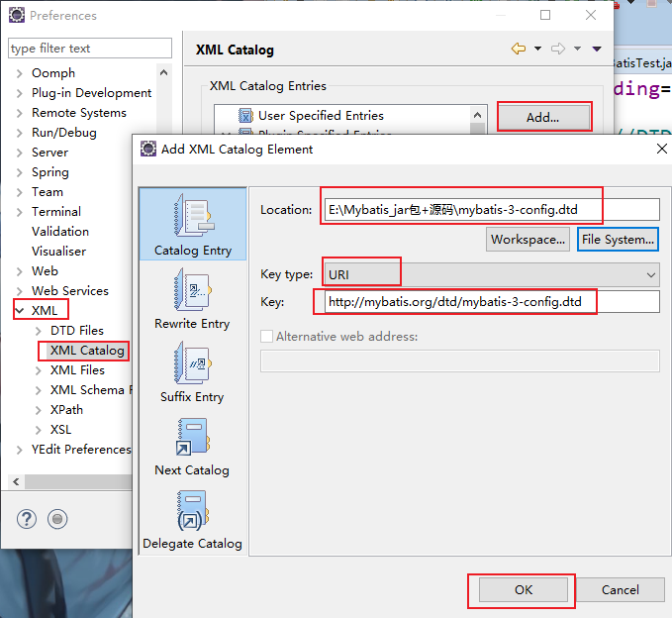Close Add XML Catalog Element dialog
The height and width of the screenshot is (618, 672).
662,149
